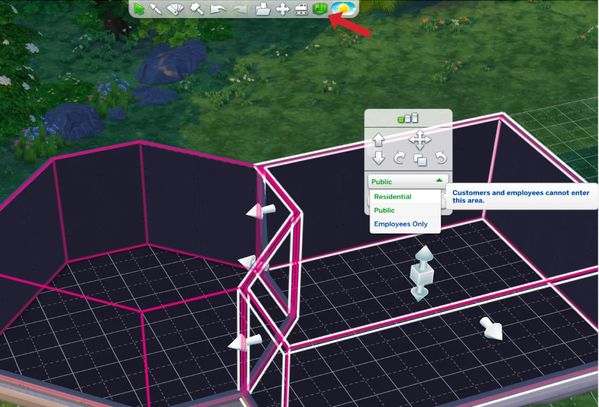
Task: Click the bulldozer icon in the toolbar
Action: point(301,9)
